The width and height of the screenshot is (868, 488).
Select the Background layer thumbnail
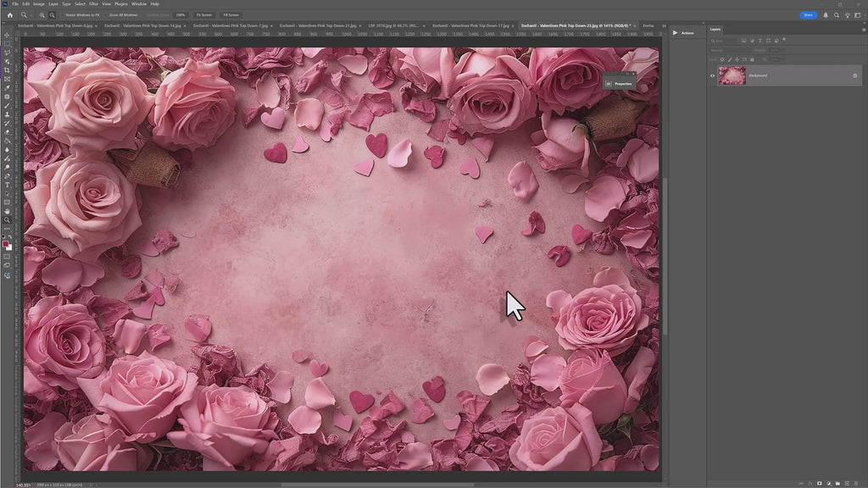[732, 75]
